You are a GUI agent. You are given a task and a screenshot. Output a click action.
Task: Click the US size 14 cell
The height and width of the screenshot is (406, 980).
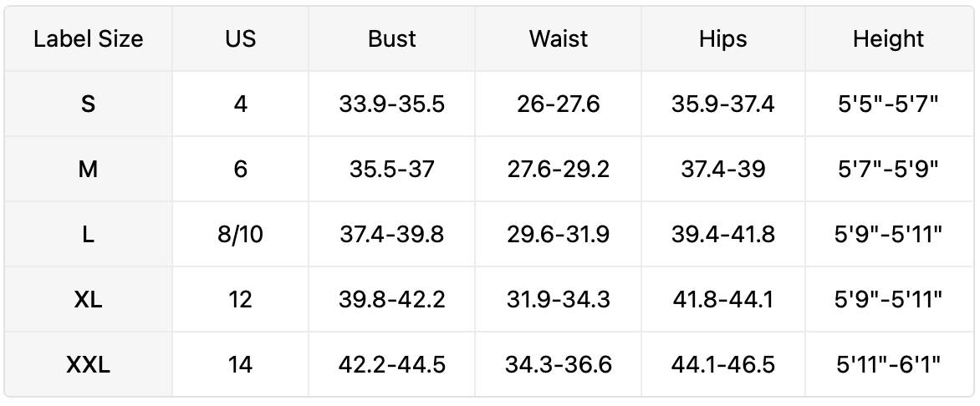coord(240,365)
